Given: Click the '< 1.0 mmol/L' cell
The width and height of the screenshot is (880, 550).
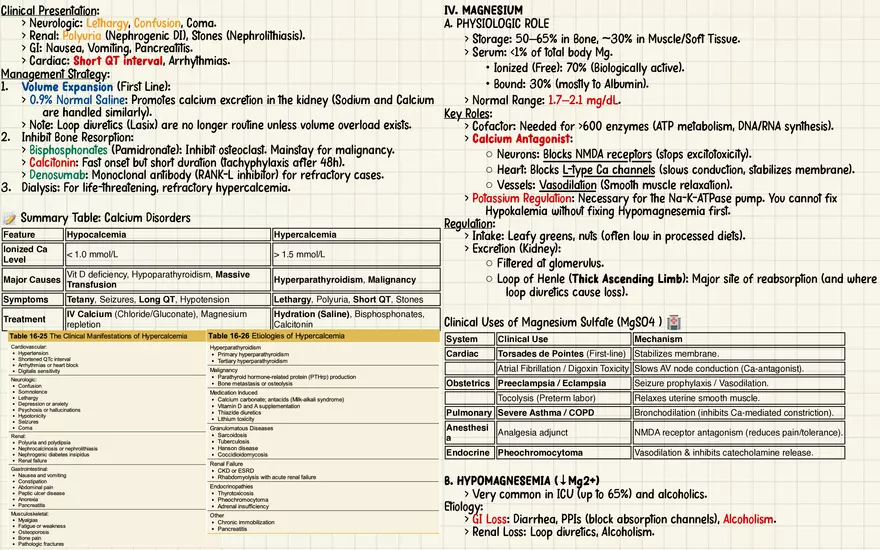Looking at the screenshot, I should [168, 254].
